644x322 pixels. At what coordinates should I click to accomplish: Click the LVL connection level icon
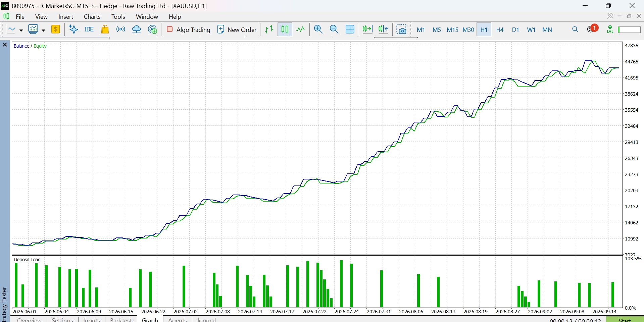[610, 30]
